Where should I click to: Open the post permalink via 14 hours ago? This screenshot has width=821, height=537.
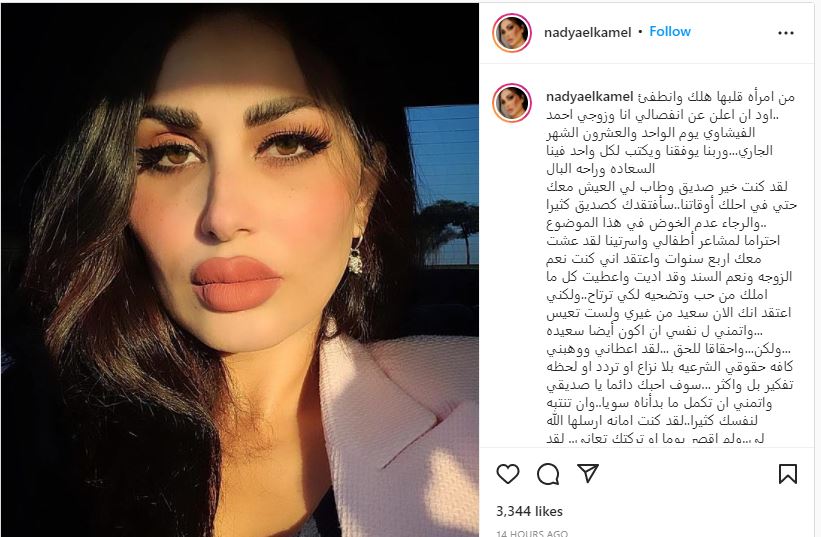532,533
